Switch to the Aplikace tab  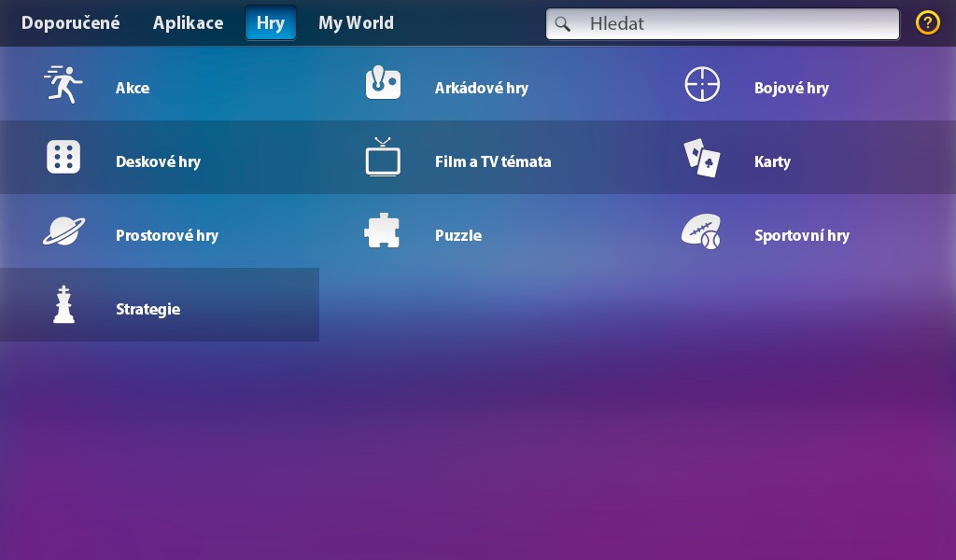[x=188, y=23]
